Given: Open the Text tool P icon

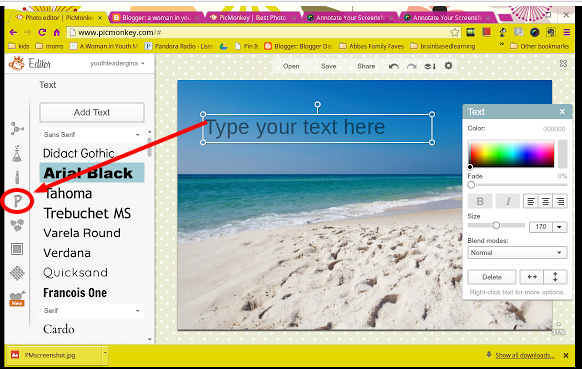Looking at the screenshot, I should [x=17, y=201].
